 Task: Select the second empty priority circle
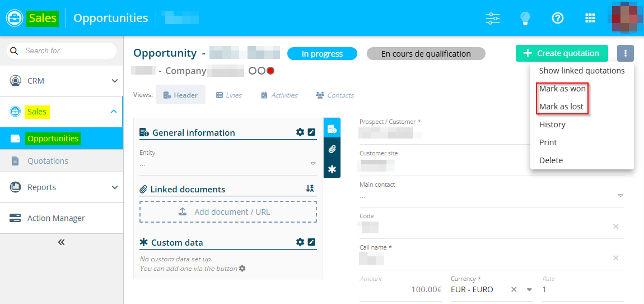point(262,71)
